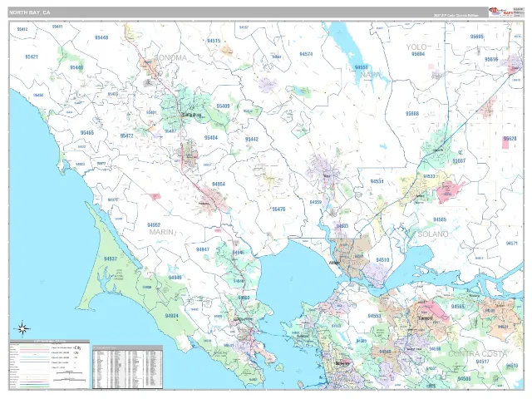Select the SOLANO county label
The image size is (532, 399).
(x=432, y=234)
